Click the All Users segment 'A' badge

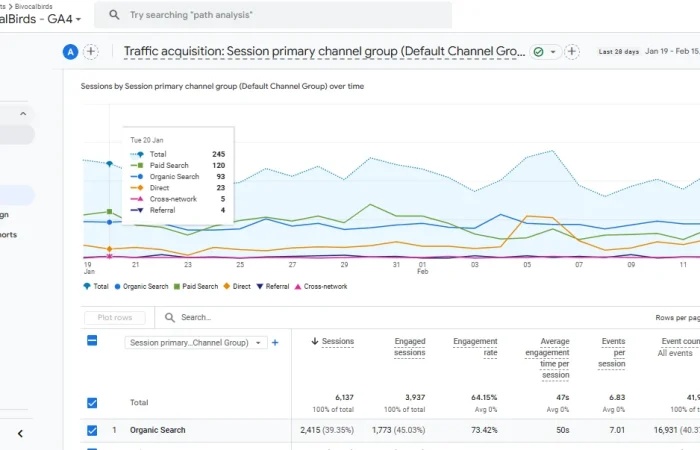(70, 52)
